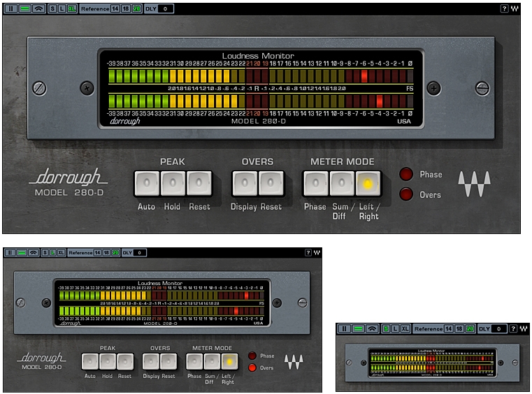This screenshot has width=532, height=394.
Task: Switch medium plugin to size S
Action: coord(45,253)
